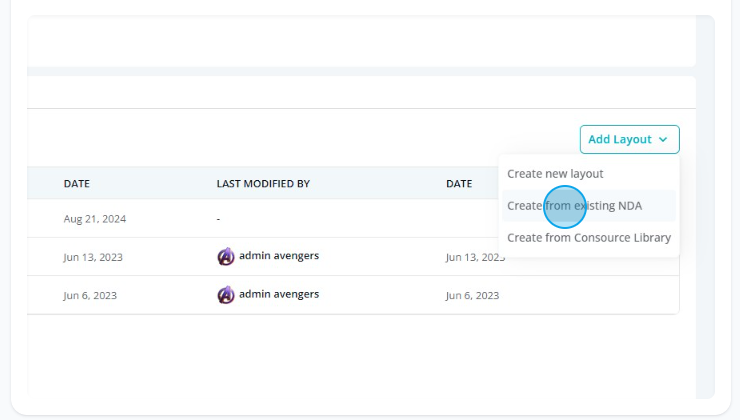Viewport: 740px width, 420px height.
Task: Click the dash in the Aug 21 row
Action: coord(218,219)
